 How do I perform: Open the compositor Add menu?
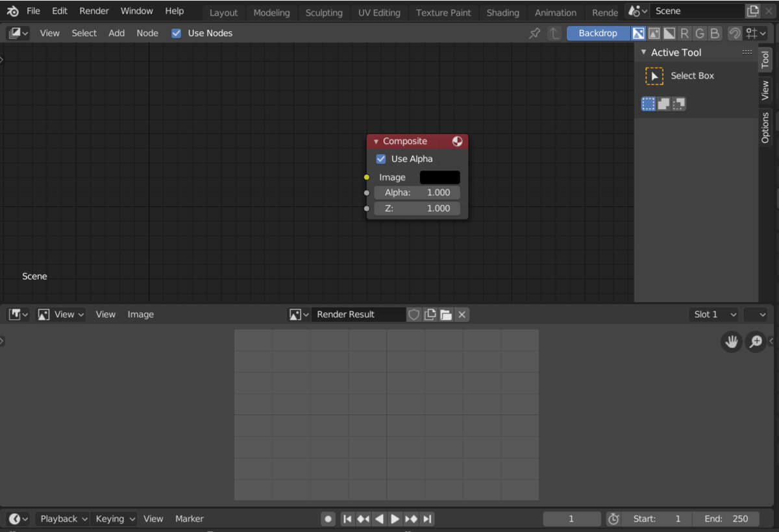pyautogui.click(x=117, y=33)
